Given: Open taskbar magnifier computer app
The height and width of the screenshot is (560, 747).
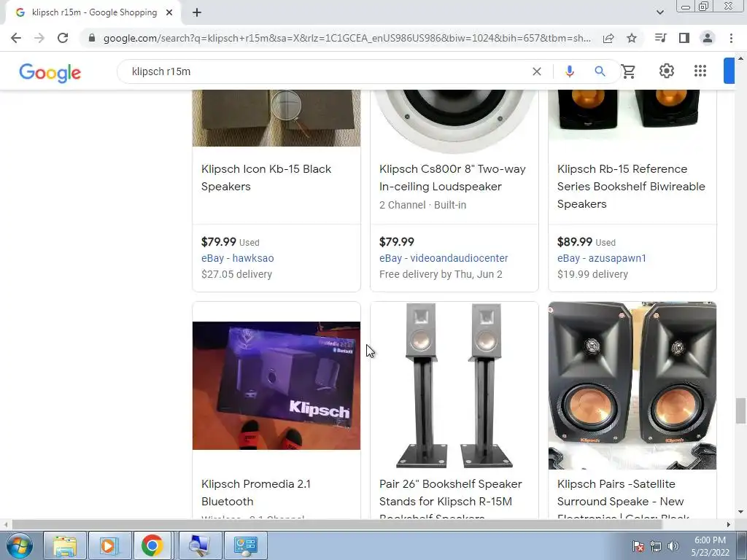Looking at the screenshot, I should click(x=200, y=545).
